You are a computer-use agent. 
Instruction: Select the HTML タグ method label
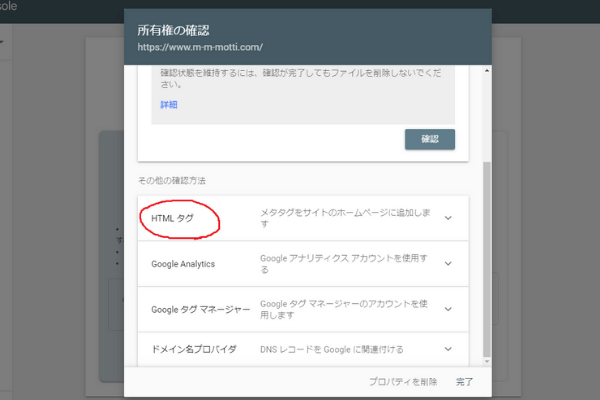[x=173, y=218]
